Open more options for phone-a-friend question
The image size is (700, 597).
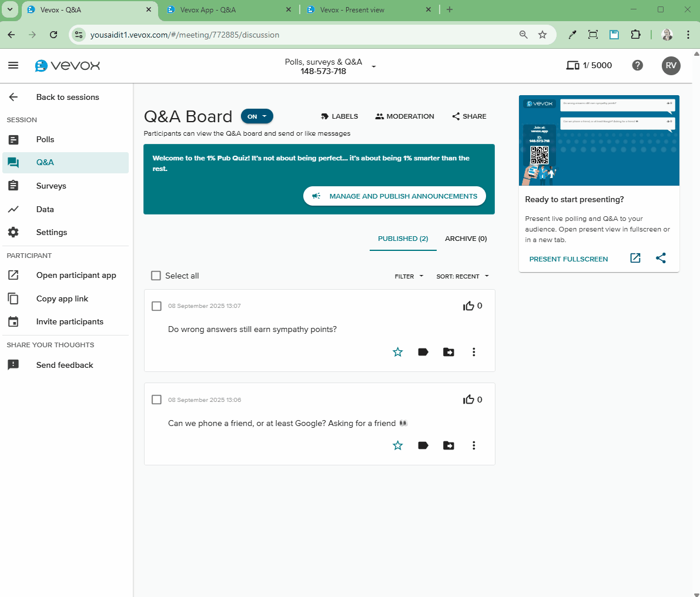474,445
